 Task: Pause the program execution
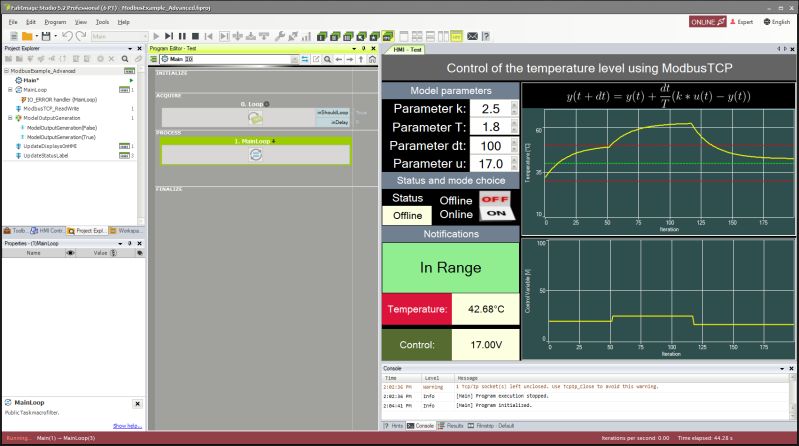182,36
